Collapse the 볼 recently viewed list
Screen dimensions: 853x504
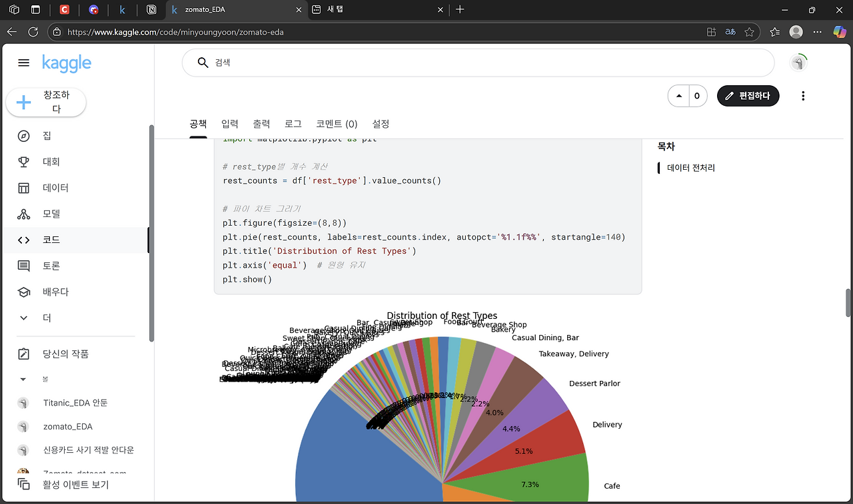pos(24,379)
